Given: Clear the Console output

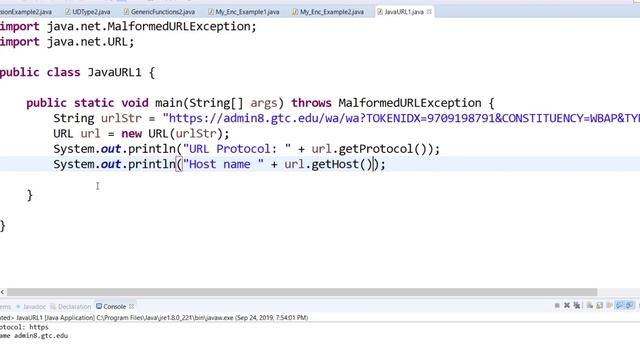Looking at the screenshot, I should pos(590,305).
